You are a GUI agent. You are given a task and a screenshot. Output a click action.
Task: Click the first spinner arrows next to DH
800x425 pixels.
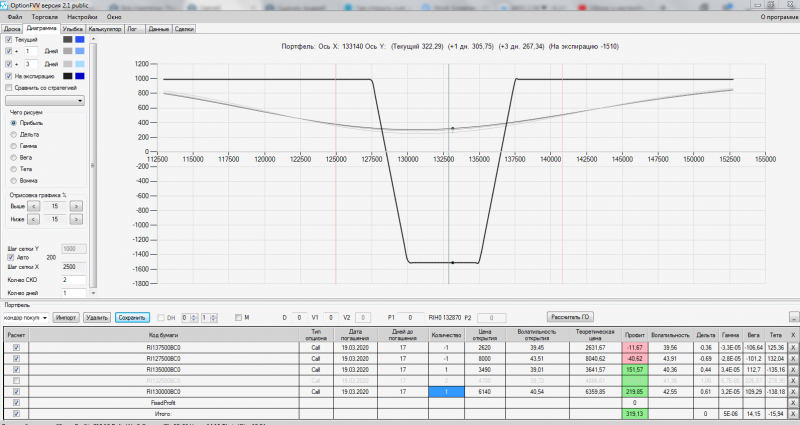(193, 318)
